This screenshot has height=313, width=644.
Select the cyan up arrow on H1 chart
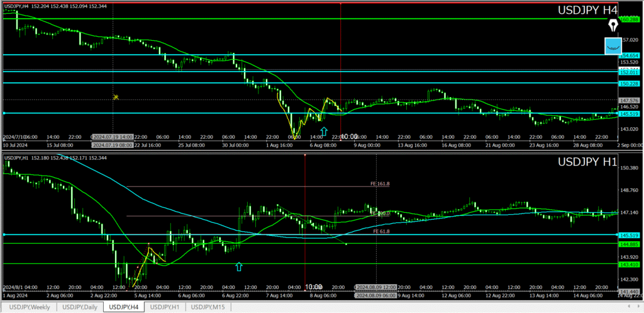point(238,267)
